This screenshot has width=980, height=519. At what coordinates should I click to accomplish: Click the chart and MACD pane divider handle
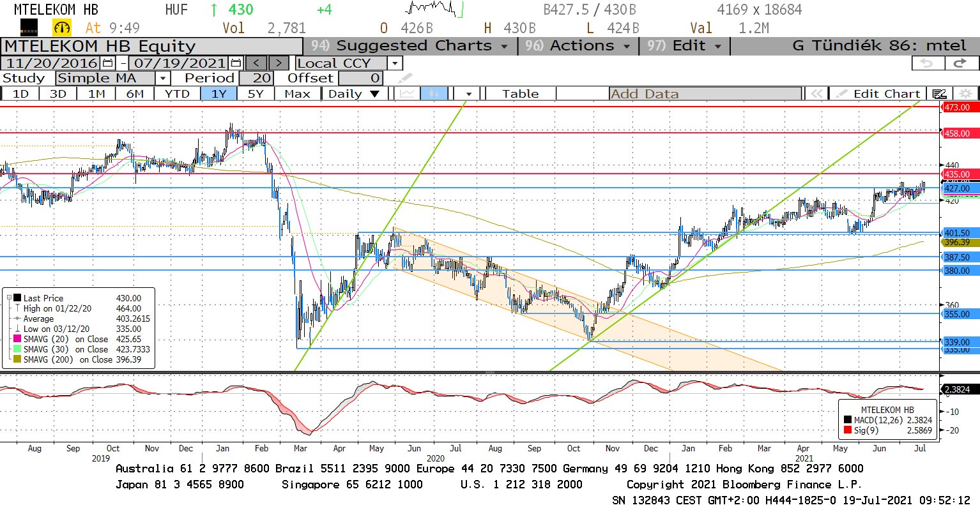click(490, 372)
